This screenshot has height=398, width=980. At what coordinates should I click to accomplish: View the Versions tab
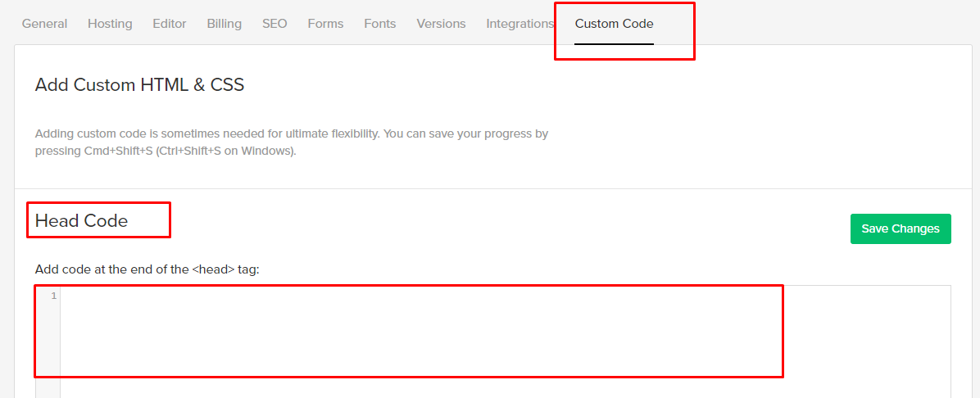click(441, 24)
